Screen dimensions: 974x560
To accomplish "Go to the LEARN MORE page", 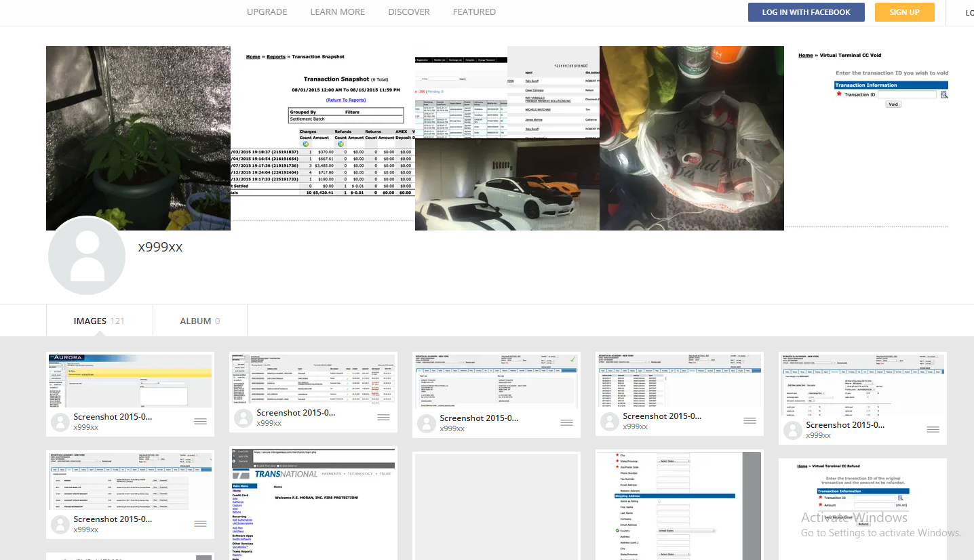I will pos(337,12).
